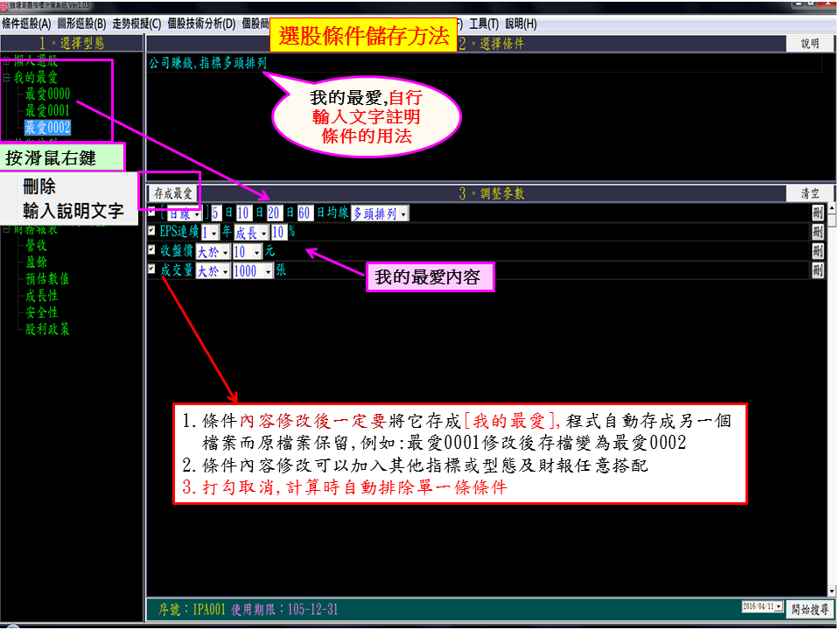Click the 開始搜尋 button
Screen dimensions: 840x630
coord(810,609)
